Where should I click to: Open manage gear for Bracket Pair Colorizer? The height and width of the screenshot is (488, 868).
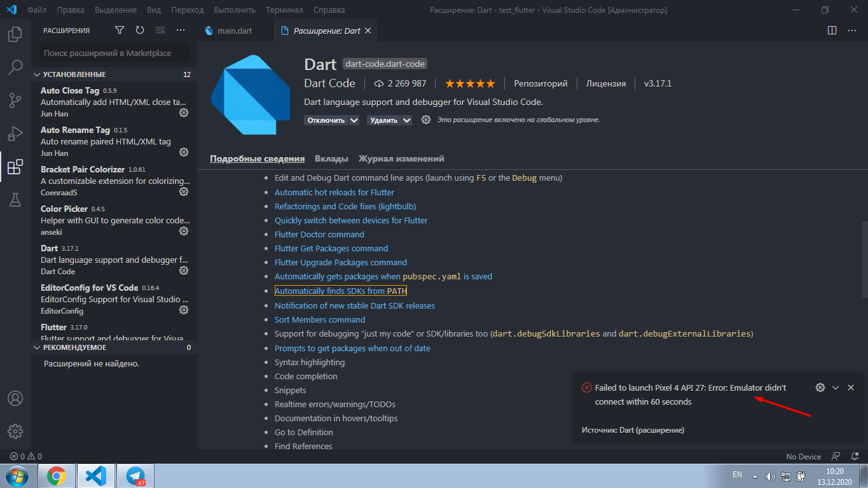click(x=184, y=192)
